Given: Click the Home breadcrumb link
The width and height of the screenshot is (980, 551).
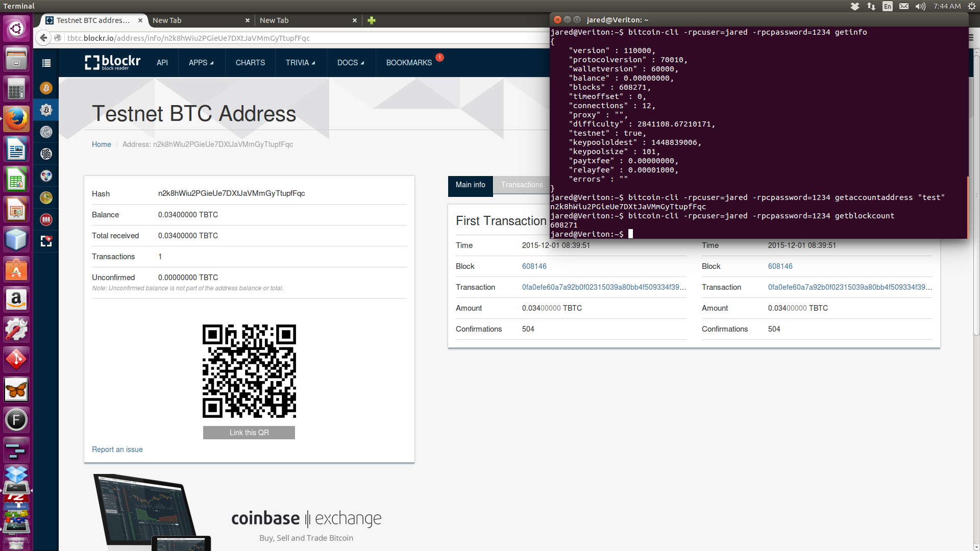Looking at the screenshot, I should point(101,144).
